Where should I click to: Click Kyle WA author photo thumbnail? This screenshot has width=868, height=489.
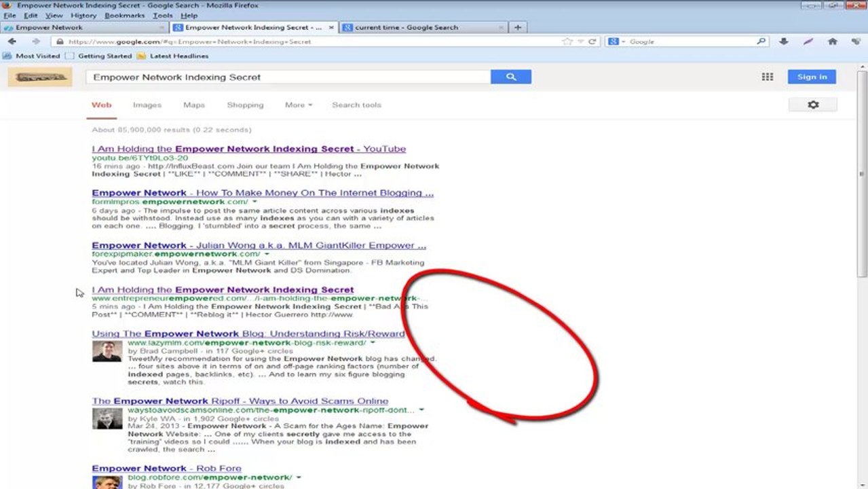(107, 418)
